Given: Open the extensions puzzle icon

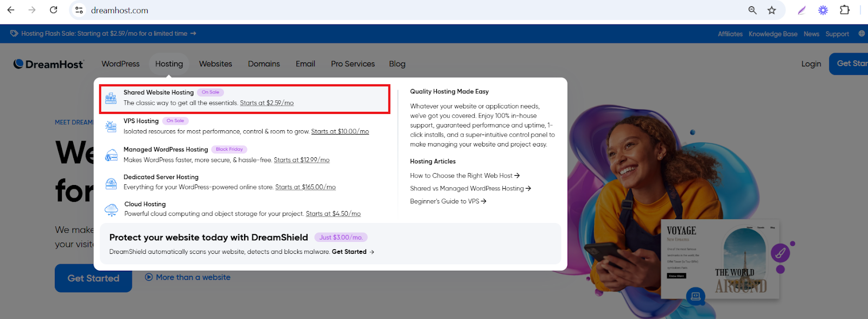Looking at the screenshot, I should pos(845,10).
